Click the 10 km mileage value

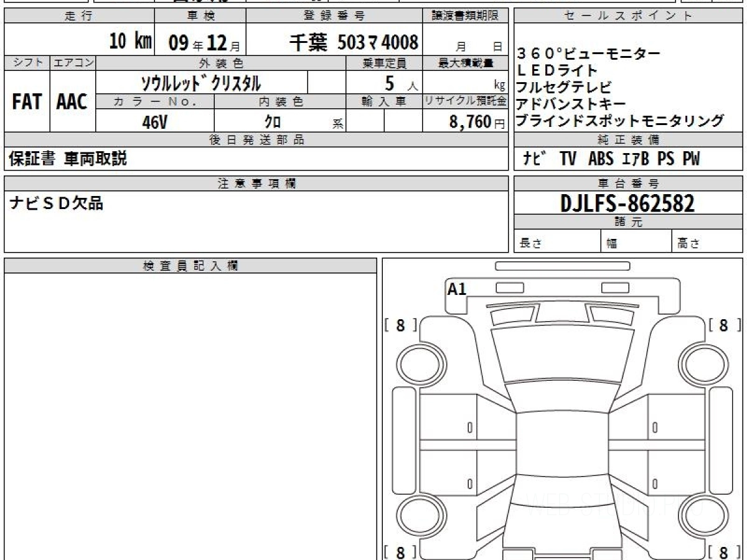pyautogui.click(x=130, y=42)
